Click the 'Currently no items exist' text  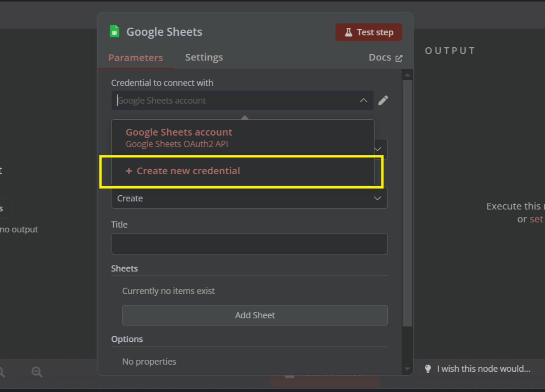click(168, 291)
